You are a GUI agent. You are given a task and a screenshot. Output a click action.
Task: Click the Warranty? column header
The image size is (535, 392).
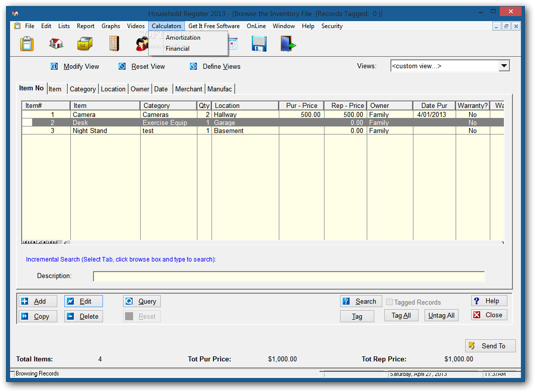point(473,106)
